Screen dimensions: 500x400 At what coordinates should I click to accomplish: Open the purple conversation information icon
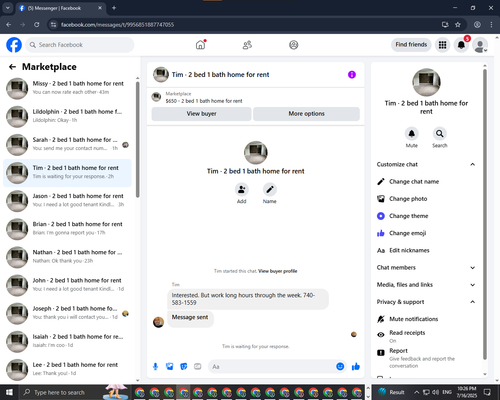click(x=352, y=75)
